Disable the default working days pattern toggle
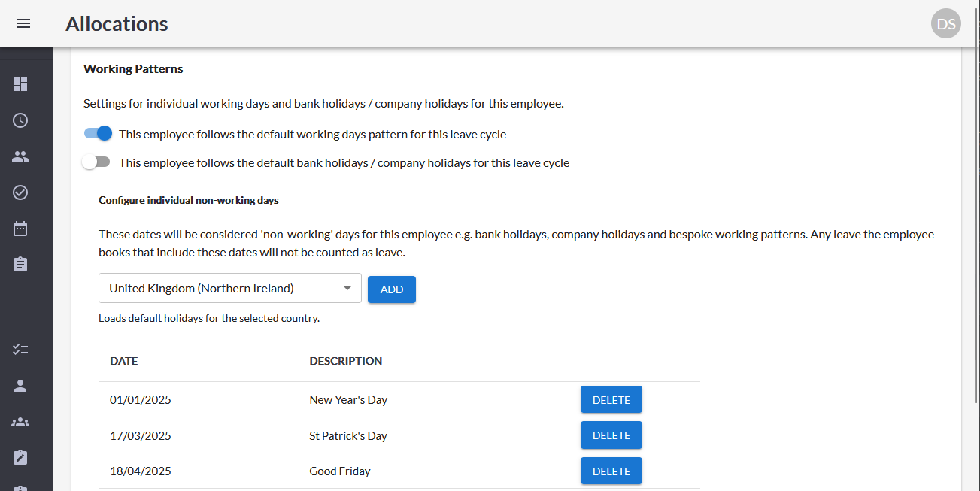 point(98,132)
